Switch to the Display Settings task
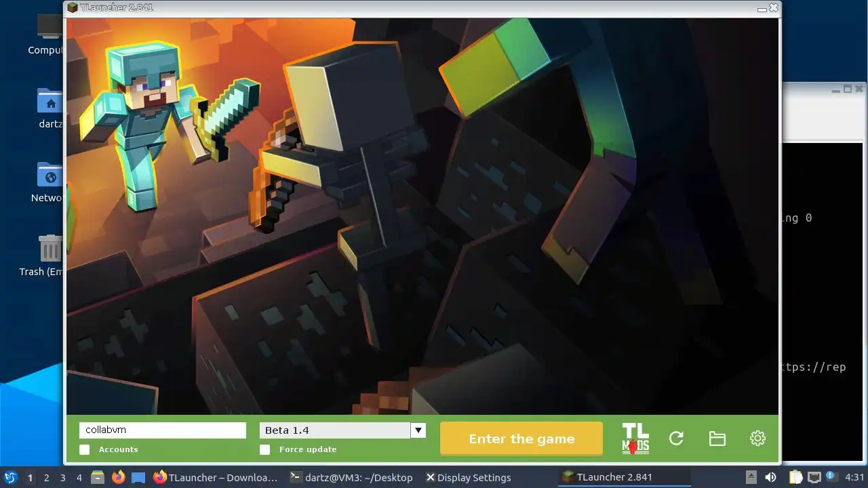Image resolution: width=868 pixels, height=488 pixels. (x=468, y=477)
